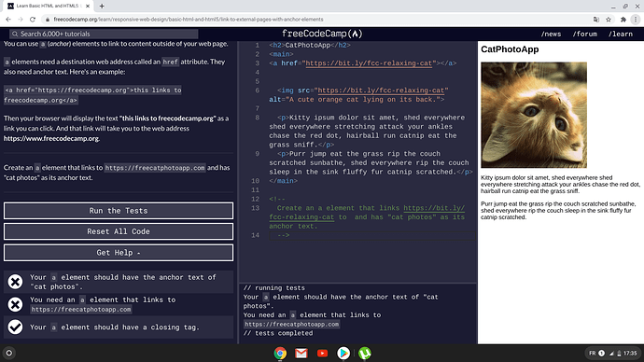The width and height of the screenshot is (644, 362).
Task: Click the href attribute code word
Action: click(170, 62)
